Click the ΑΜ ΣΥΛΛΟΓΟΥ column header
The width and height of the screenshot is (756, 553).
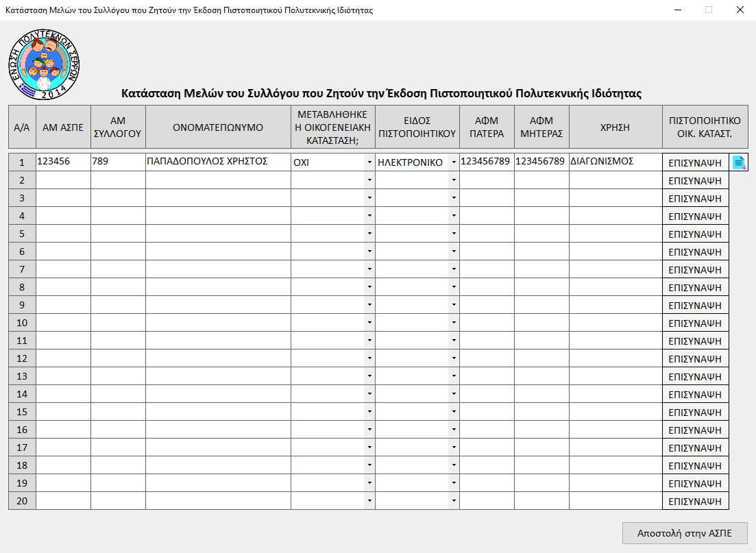pos(118,127)
